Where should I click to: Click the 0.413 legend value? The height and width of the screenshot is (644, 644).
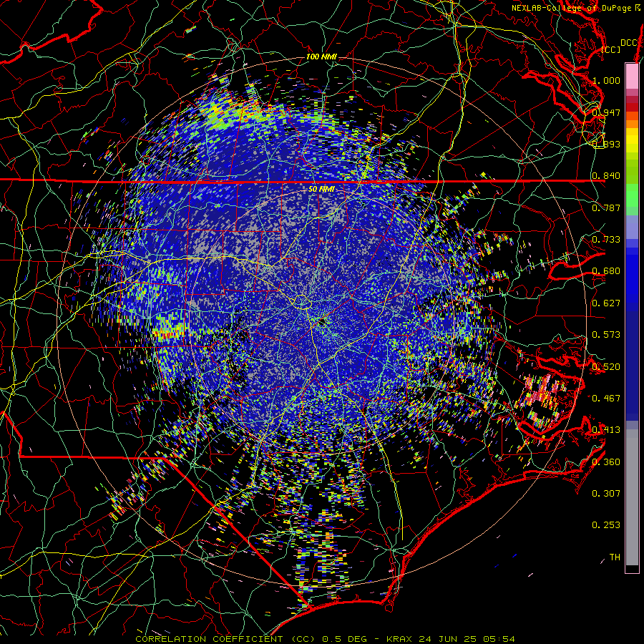606,430
